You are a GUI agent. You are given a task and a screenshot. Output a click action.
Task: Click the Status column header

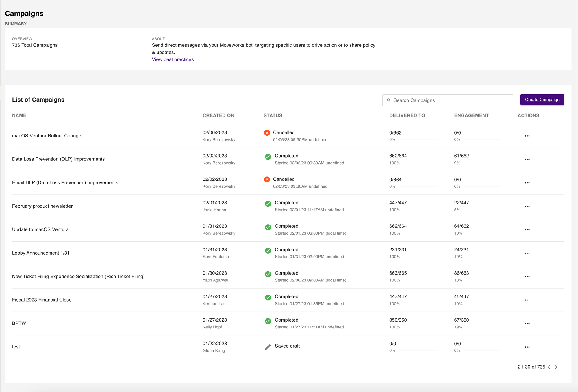[x=273, y=115]
